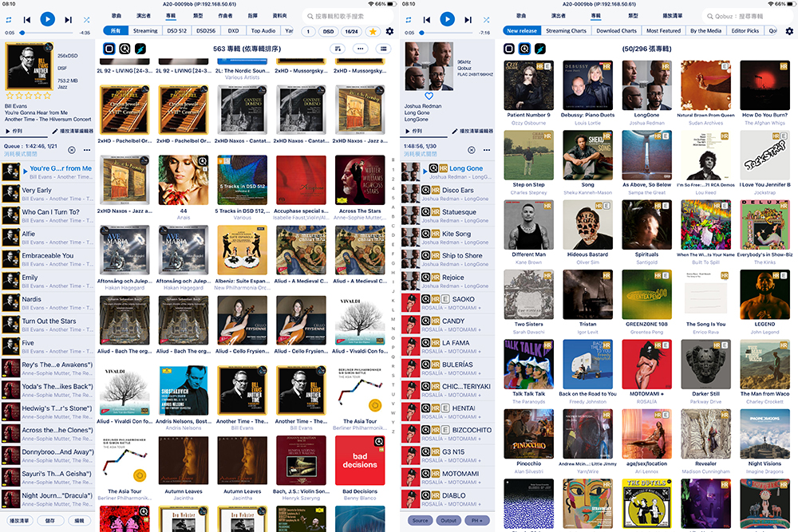The image size is (798, 532).
Task: Open settings gear in Qobuz pane
Action: coord(789,31)
